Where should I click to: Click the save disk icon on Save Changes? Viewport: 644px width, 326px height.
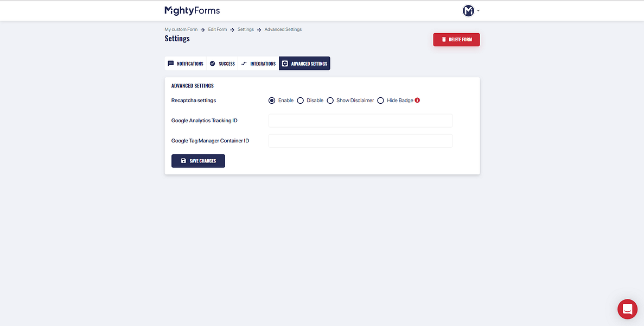183,160
